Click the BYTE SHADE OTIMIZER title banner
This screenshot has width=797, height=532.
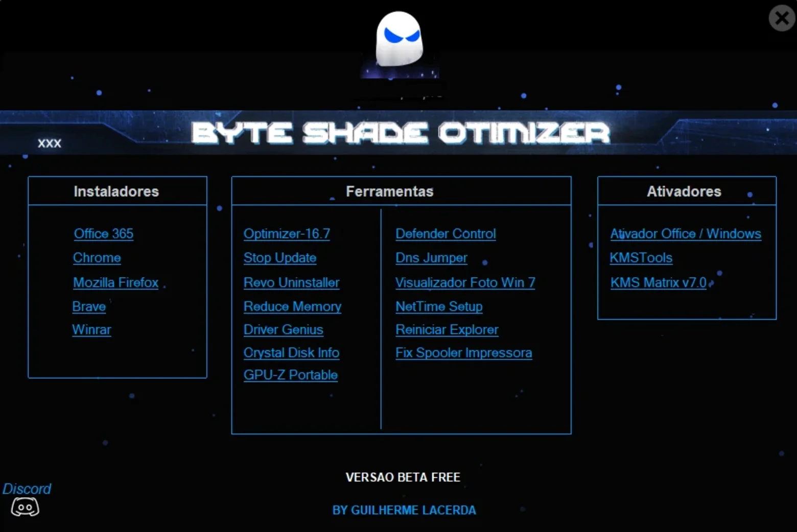tap(401, 133)
